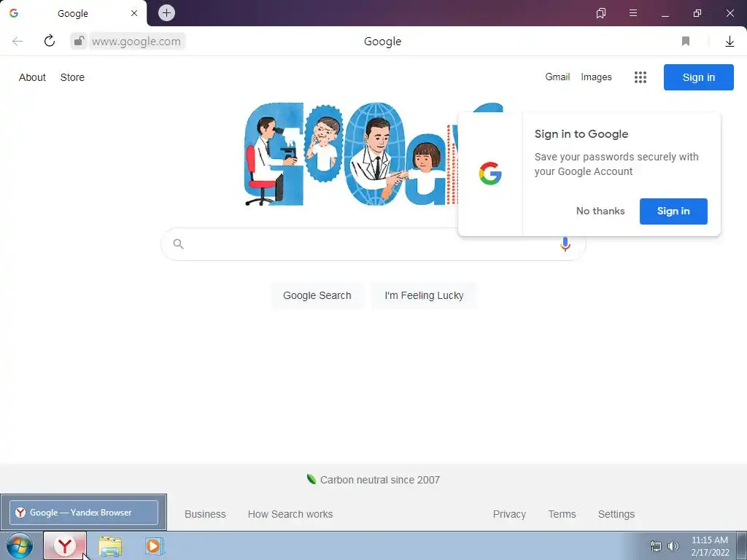The height and width of the screenshot is (560, 747).
Task: Open the site security lock icon
Action: [79, 42]
